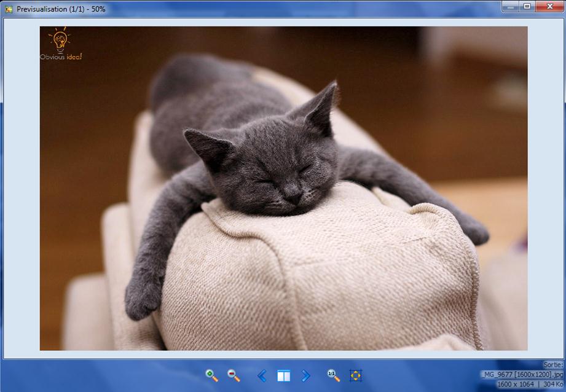566x392 pixels.
Task: Click the zoom in magnifier icon
Action: click(211, 375)
